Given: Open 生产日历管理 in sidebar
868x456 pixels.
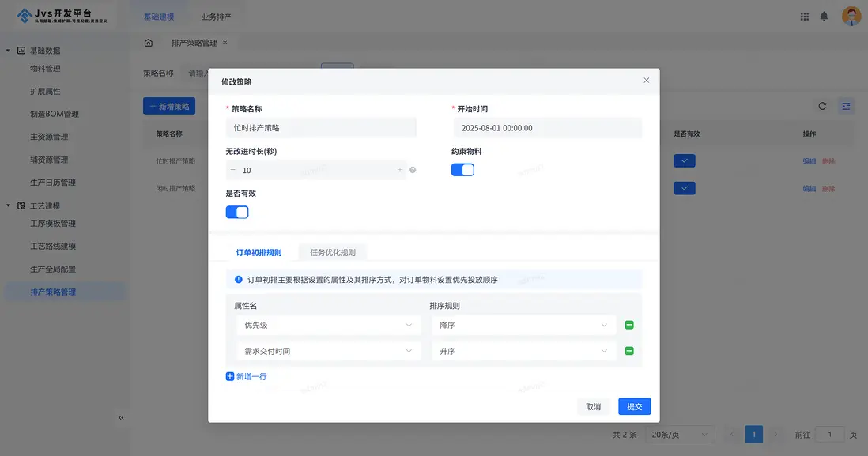Looking at the screenshot, I should 53,182.
